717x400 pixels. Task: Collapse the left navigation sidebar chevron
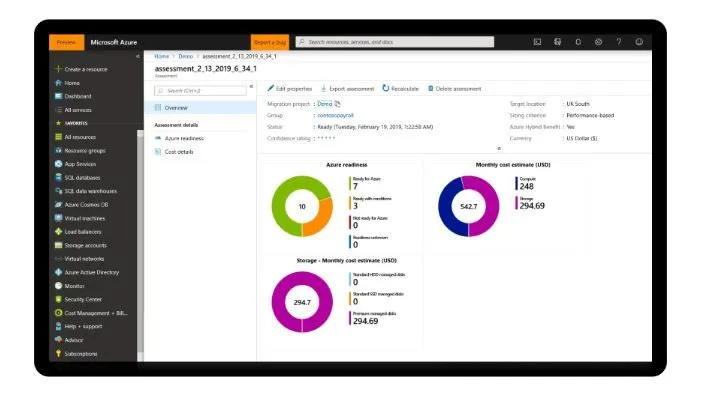tap(138, 56)
